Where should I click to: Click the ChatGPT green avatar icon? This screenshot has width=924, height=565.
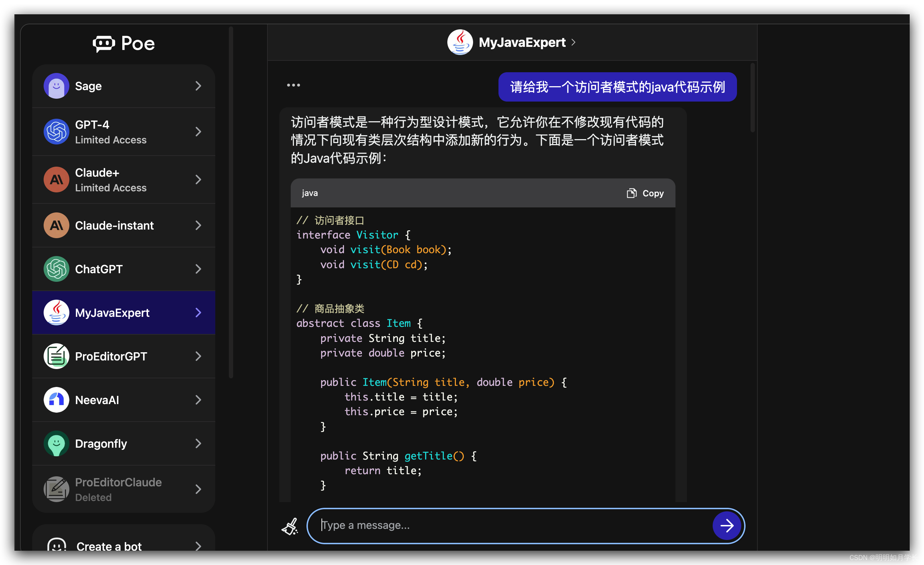(56, 269)
